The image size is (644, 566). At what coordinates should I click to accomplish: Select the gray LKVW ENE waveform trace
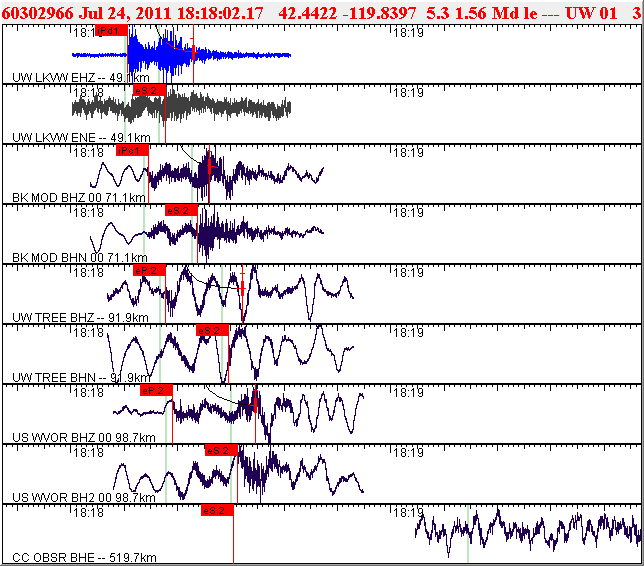pyautogui.click(x=181, y=108)
